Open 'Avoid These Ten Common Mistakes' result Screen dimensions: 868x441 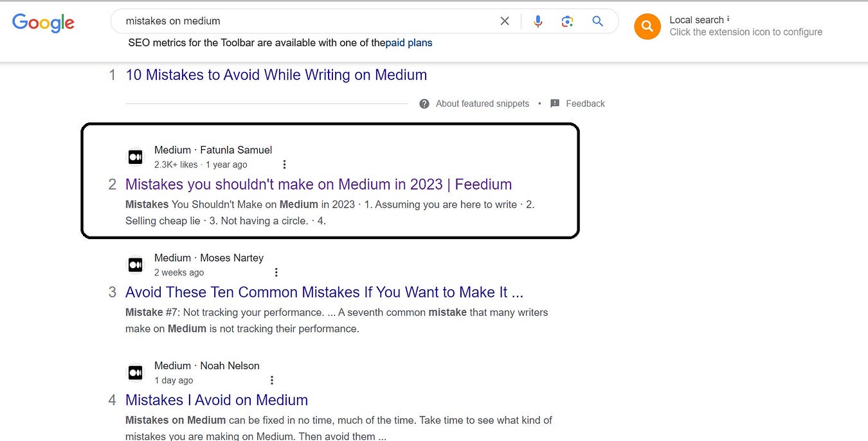pos(324,292)
